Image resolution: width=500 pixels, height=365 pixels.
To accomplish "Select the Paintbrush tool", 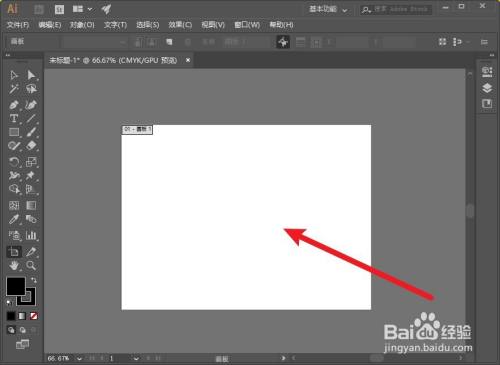I will pyautogui.click(x=31, y=132).
